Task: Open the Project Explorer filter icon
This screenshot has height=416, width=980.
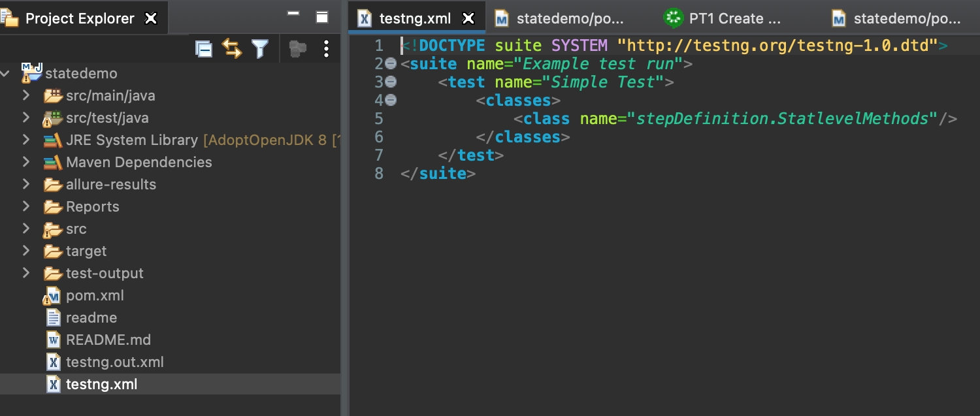Action: (260, 49)
